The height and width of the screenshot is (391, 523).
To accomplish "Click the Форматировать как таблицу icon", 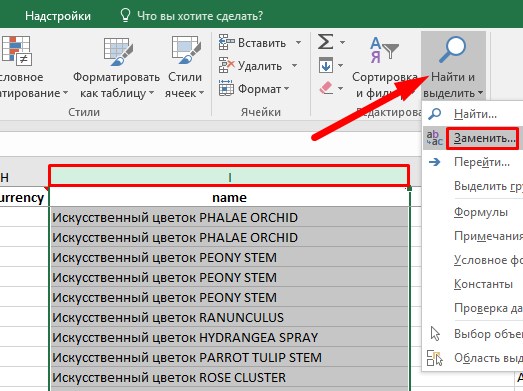I will coord(118,51).
